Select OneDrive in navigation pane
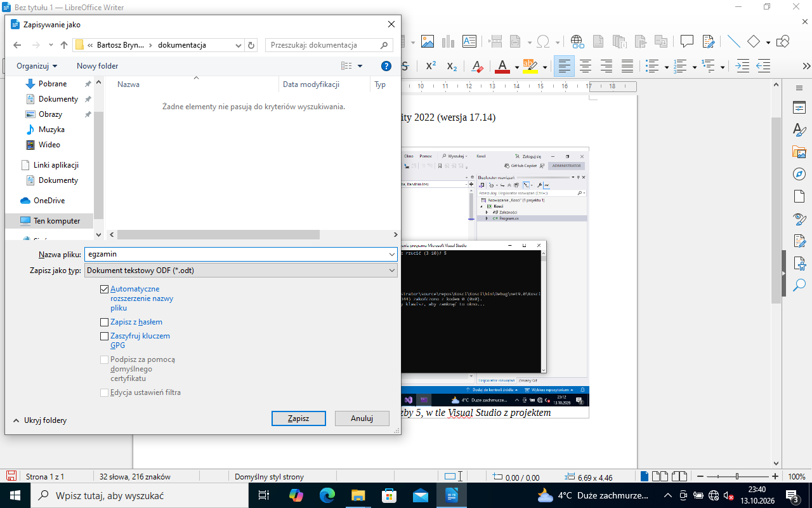Viewport: 812px width, 508px height. point(49,201)
